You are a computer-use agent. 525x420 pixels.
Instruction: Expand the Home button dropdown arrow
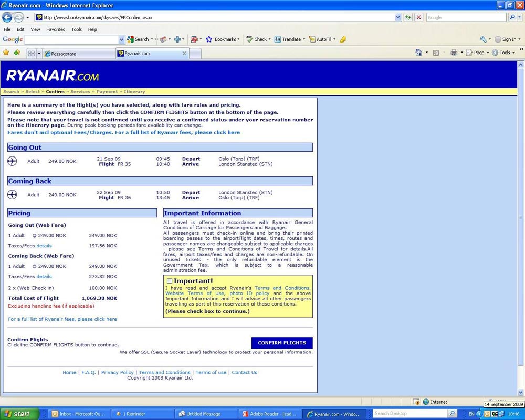[426, 52]
